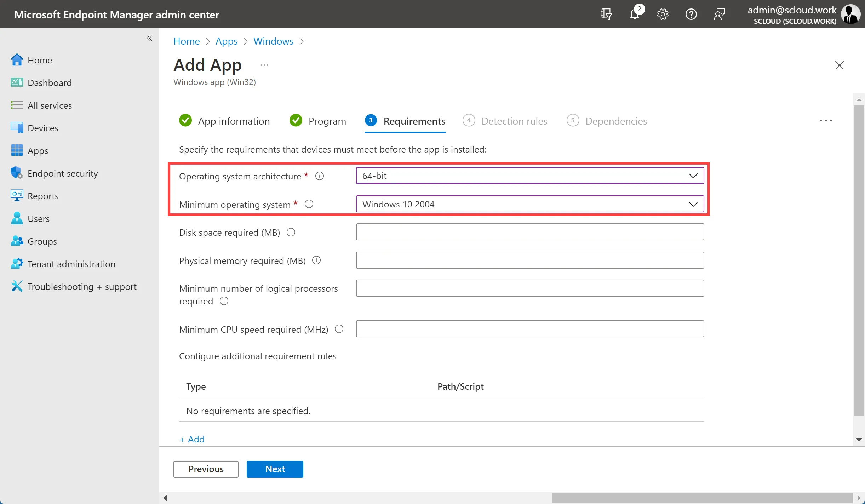
Task: Go to the Program step
Action: [317, 121]
